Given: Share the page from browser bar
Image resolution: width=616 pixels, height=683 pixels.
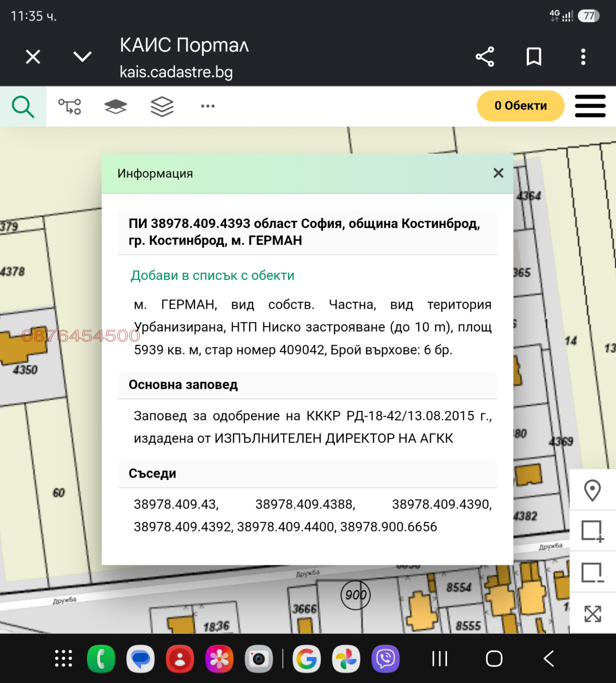Looking at the screenshot, I should point(485,57).
